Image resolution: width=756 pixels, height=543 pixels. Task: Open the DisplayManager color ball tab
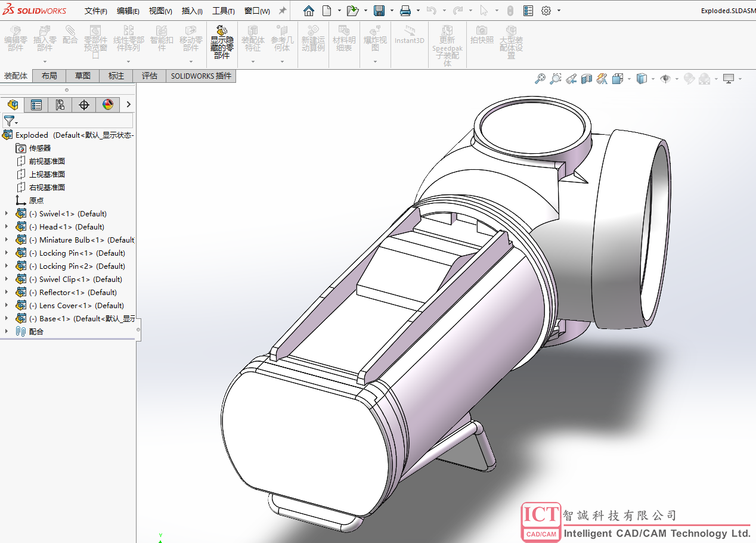(108, 105)
